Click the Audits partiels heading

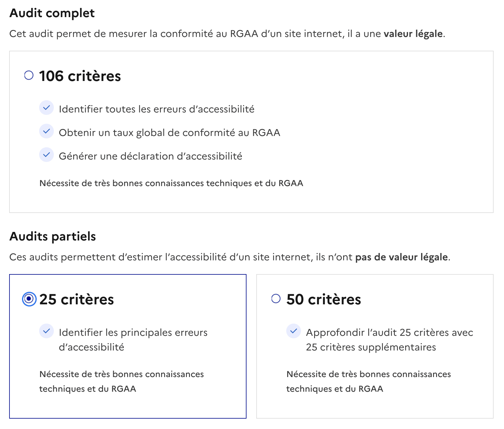[53, 237]
